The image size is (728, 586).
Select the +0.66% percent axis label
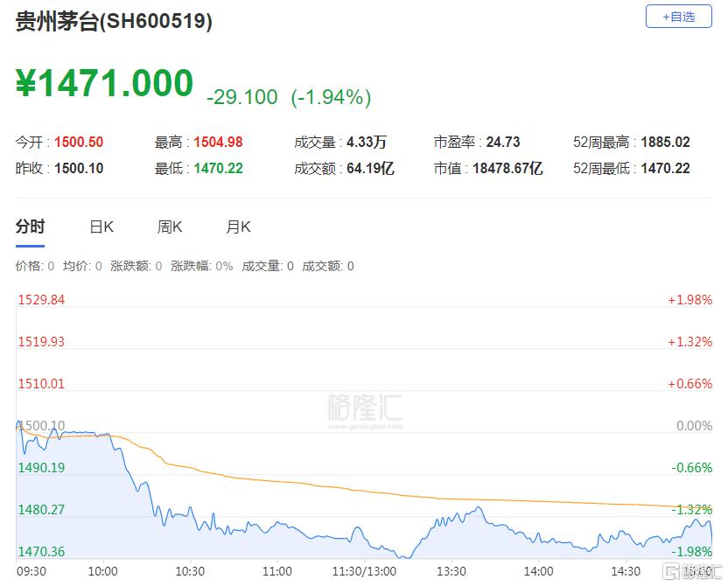tap(689, 384)
